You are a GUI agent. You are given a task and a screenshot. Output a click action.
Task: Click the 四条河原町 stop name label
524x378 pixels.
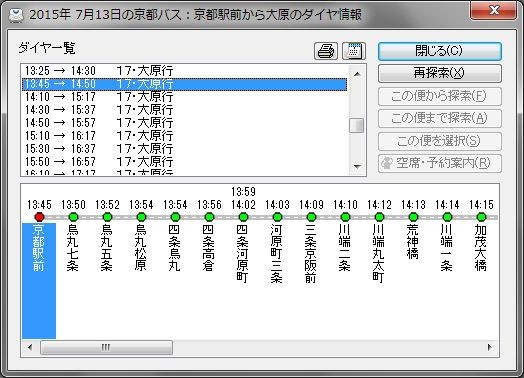pyautogui.click(x=243, y=254)
